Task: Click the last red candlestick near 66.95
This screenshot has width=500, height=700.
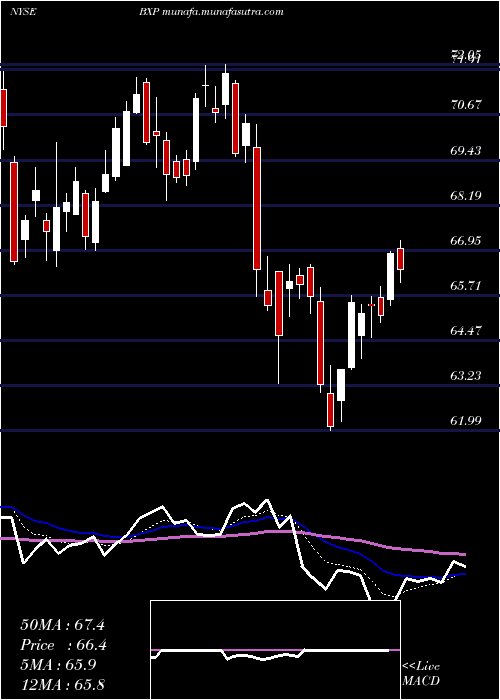Action: point(400,259)
